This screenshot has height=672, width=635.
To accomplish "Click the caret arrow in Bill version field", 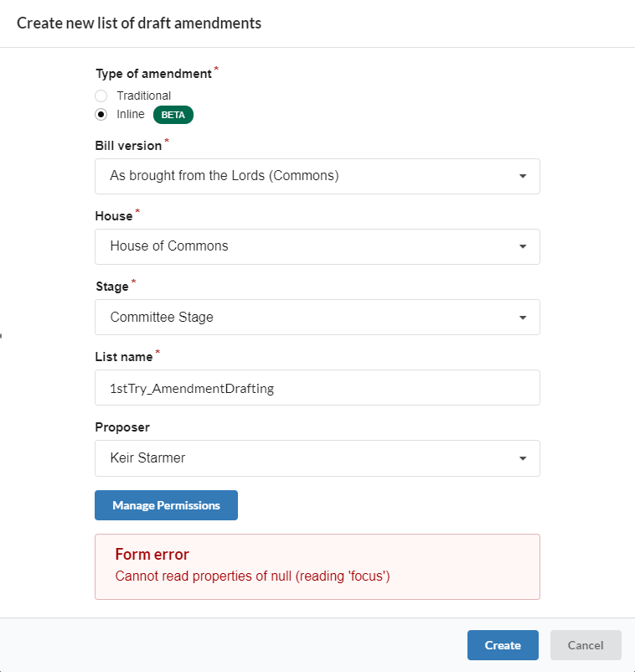I will (522, 176).
